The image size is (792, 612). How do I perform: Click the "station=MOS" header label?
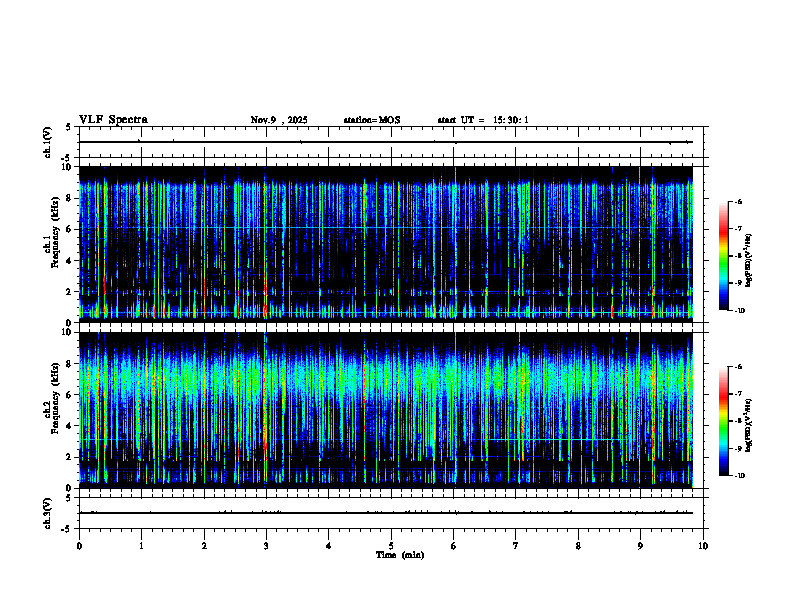(372, 120)
